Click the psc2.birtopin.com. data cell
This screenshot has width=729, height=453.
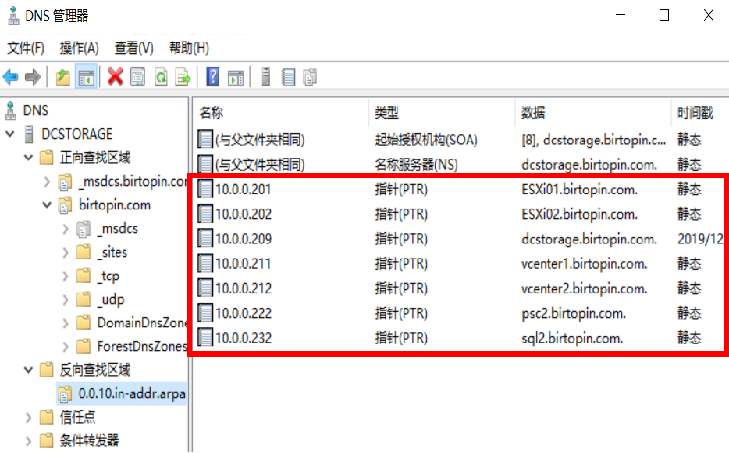click(574, 314)
